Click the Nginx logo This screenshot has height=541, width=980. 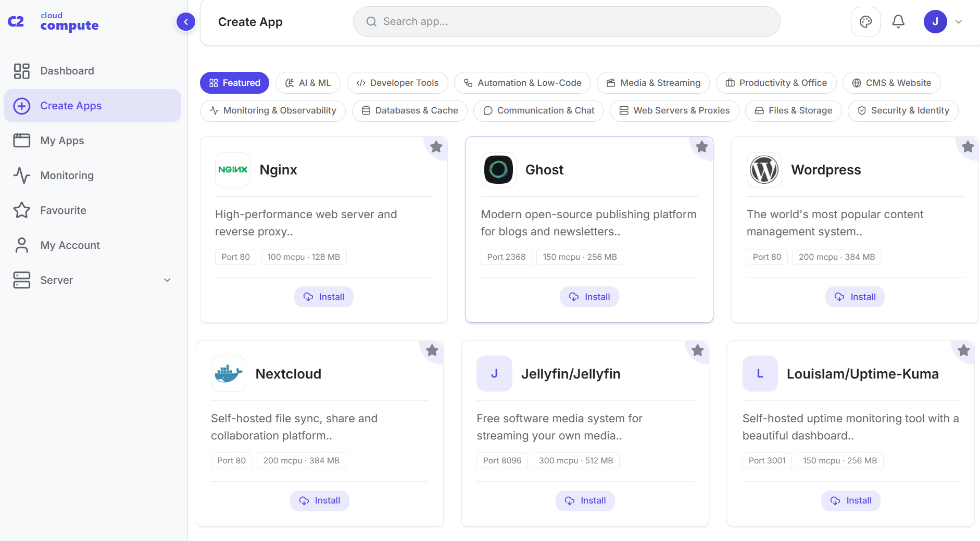click(233, 170)
